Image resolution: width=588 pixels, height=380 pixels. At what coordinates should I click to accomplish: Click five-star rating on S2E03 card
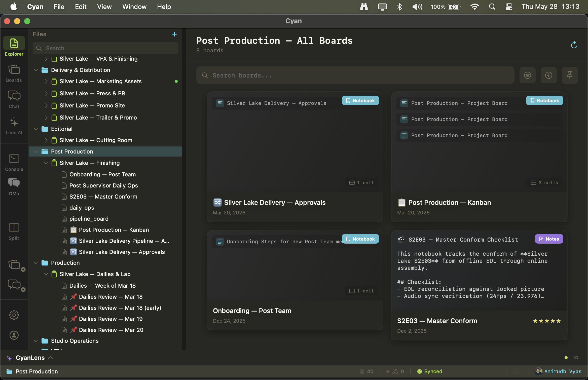(x=547, y=321)
